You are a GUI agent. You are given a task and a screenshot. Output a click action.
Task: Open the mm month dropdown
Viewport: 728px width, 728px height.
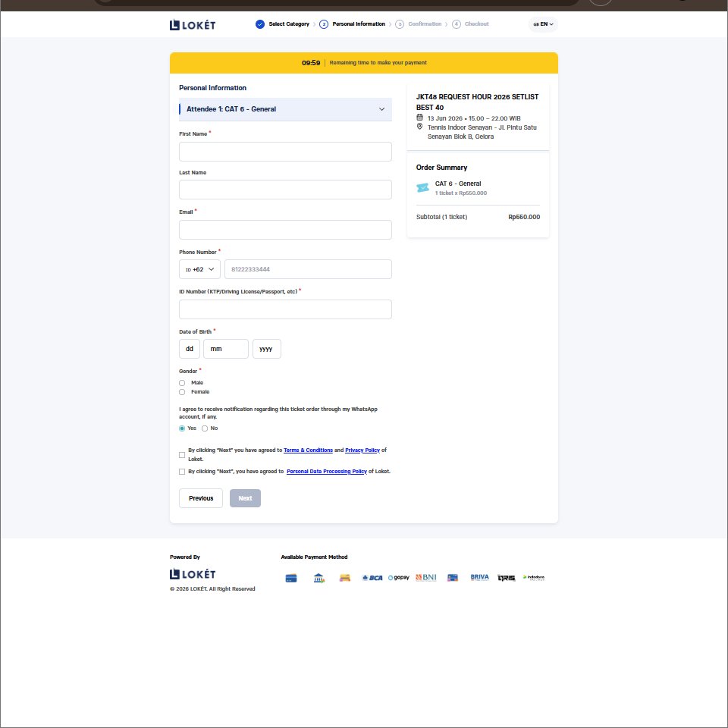point(226,349)
